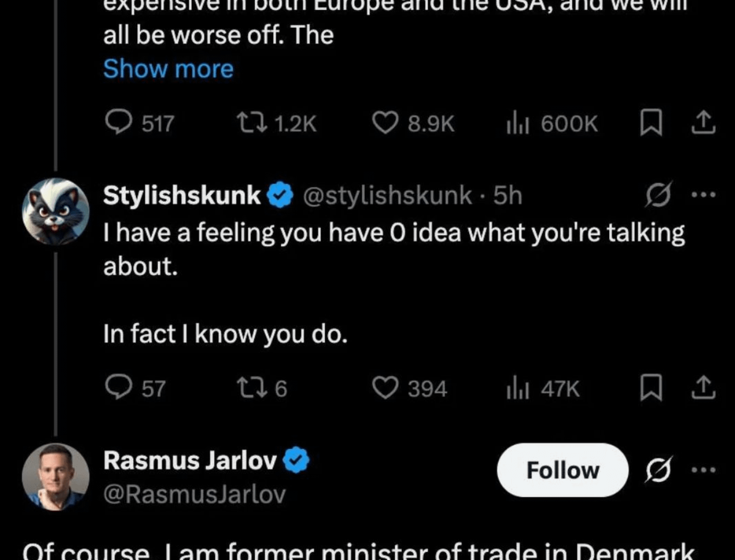Screen dimensions: 735x560
Task: Like the tweet with 8.9K likes
Action: point(386,122)
